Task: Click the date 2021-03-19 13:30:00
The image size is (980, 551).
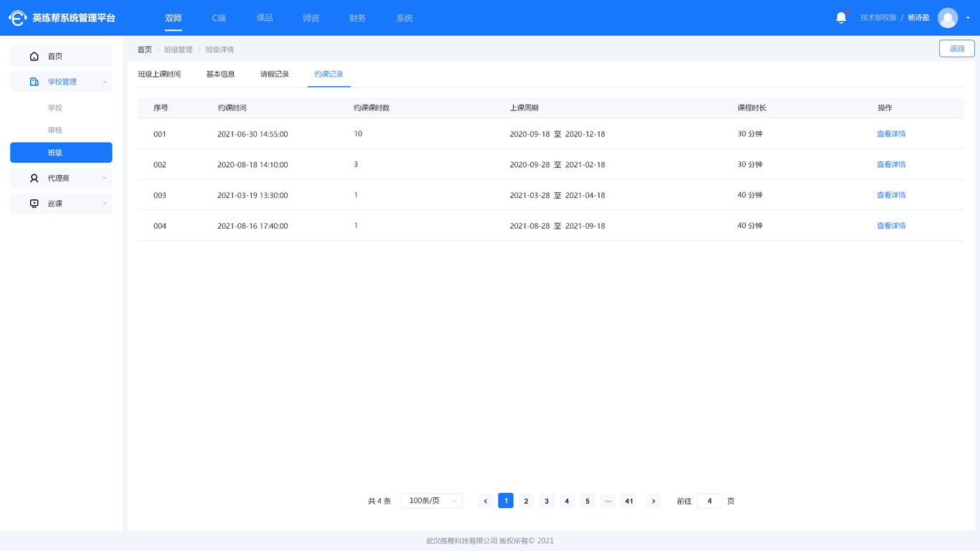Action: pos(253,195)
